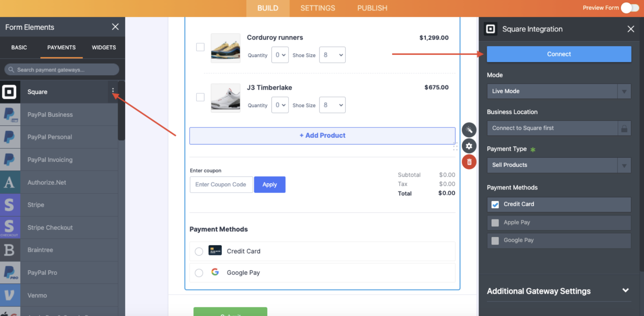Click the blue Connect button

coord(559,54)
